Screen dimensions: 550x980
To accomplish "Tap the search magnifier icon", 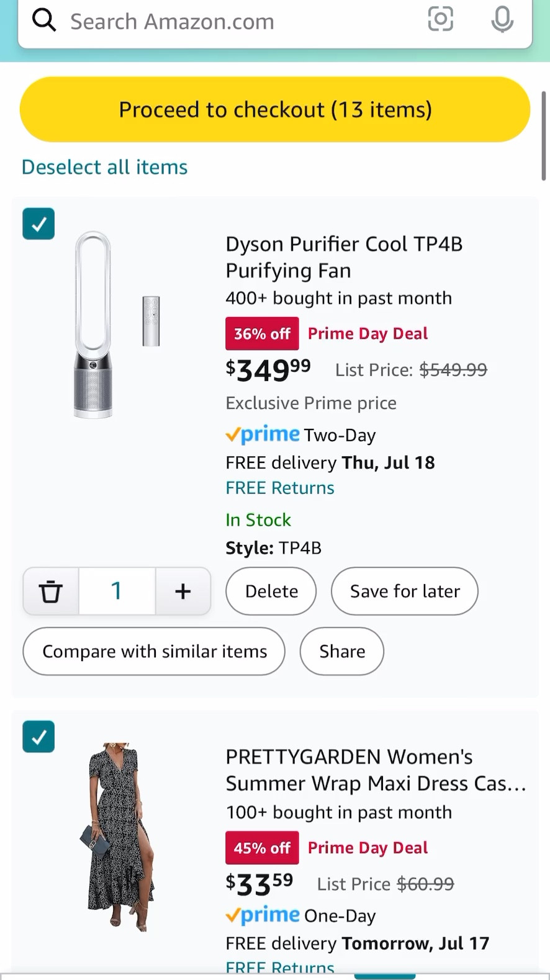I will click(44, 21).
